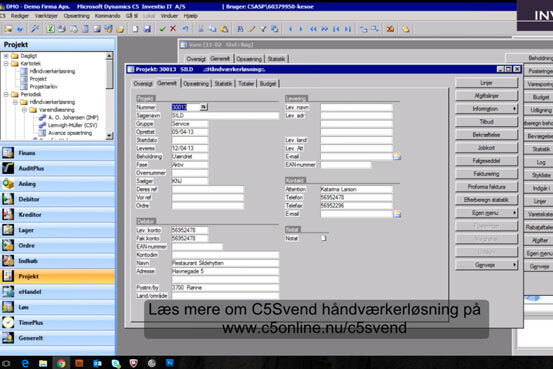Apply filter using funnel icon
The height and width of the screenshot is (369, 553).
click(263, 29)
